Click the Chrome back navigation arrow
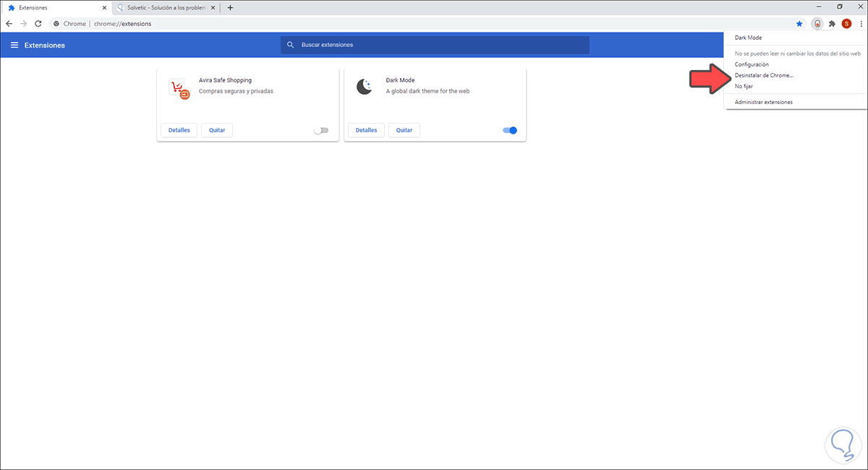The height and width of the screenshot is (470, 868). 9,23
